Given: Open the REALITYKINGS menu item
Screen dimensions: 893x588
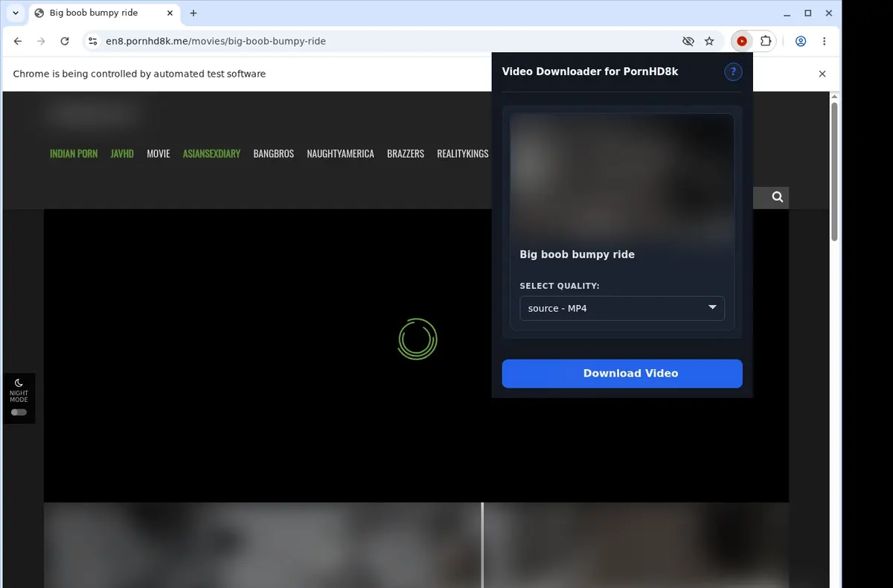Looking at the screenshot, I should point(463,154).
